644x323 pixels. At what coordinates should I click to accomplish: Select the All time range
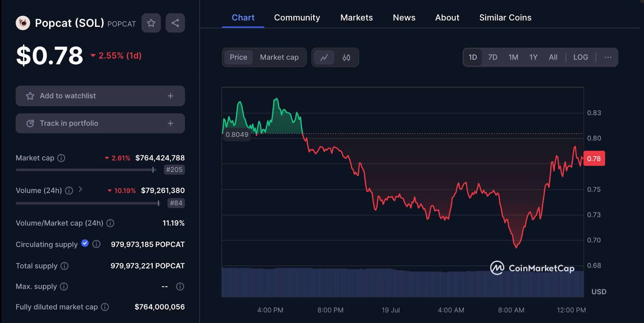click(x=553, y=57)
